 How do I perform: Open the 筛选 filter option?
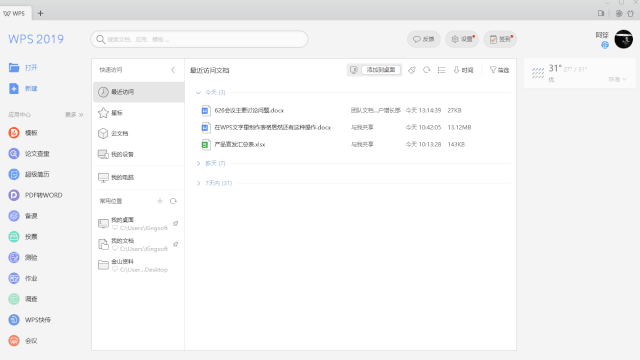click(x=499, y=70)
